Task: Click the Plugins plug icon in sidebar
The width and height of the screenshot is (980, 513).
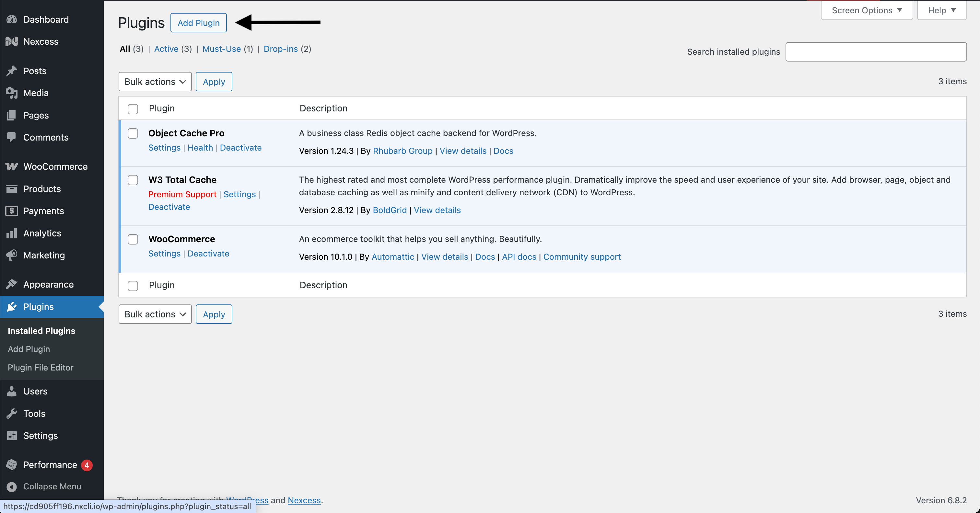Action: [x=12, y=306]
